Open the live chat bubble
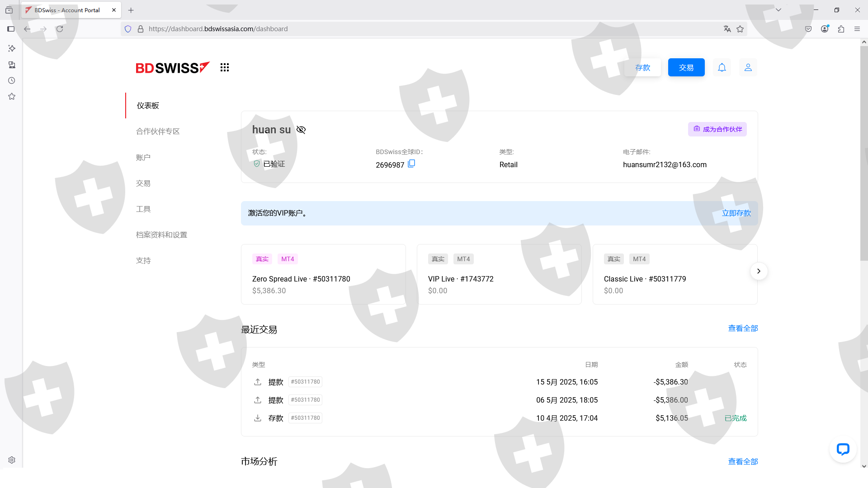The height and width of the screenshot is (488, 868). (843, 449)
